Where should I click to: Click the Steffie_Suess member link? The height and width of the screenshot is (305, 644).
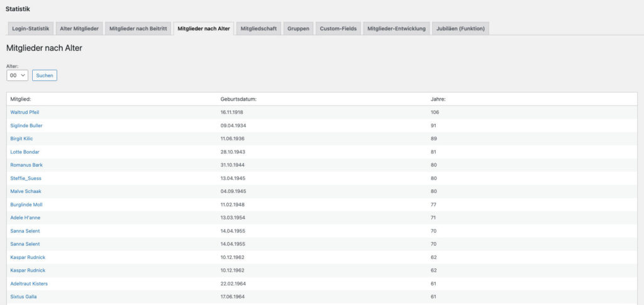(26, 178)
